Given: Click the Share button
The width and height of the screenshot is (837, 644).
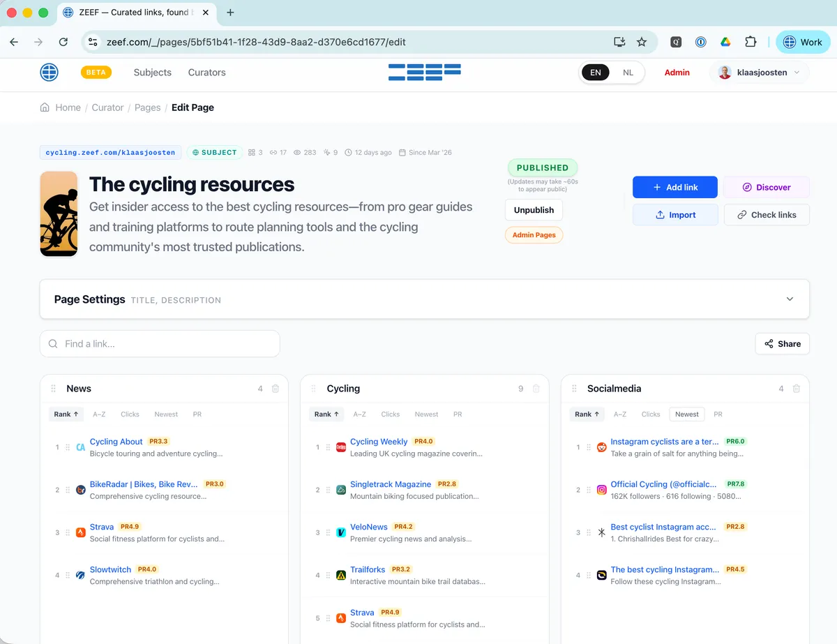Looking at the screenshot, I should pos(783,343).
